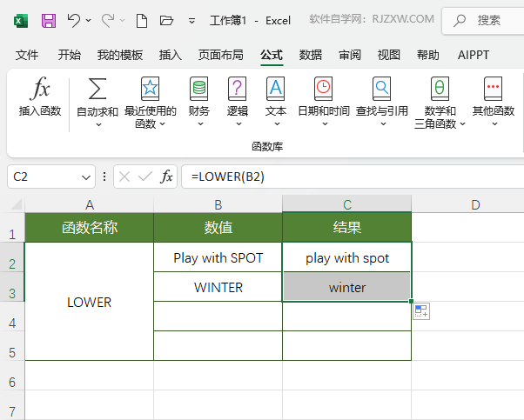The image size is (524, 420).
Task: Expand the Name Box dropdown arrow
Action: coord(86,177)
